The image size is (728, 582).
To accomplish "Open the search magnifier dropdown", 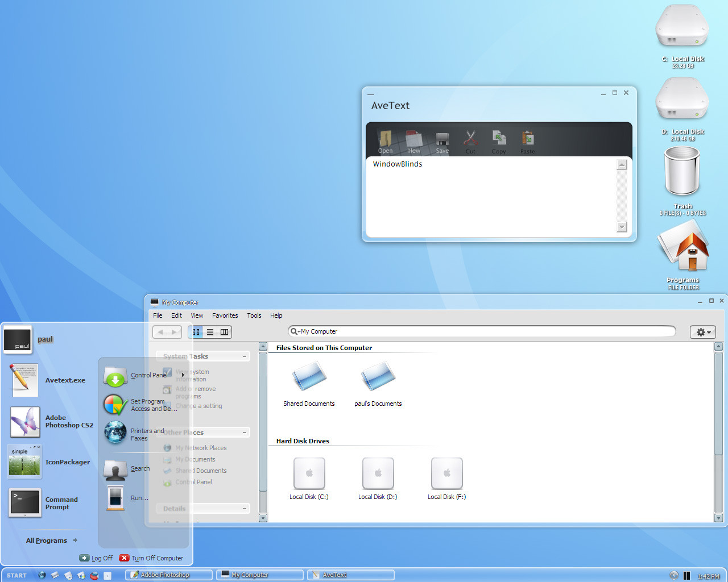I will 295,331.
